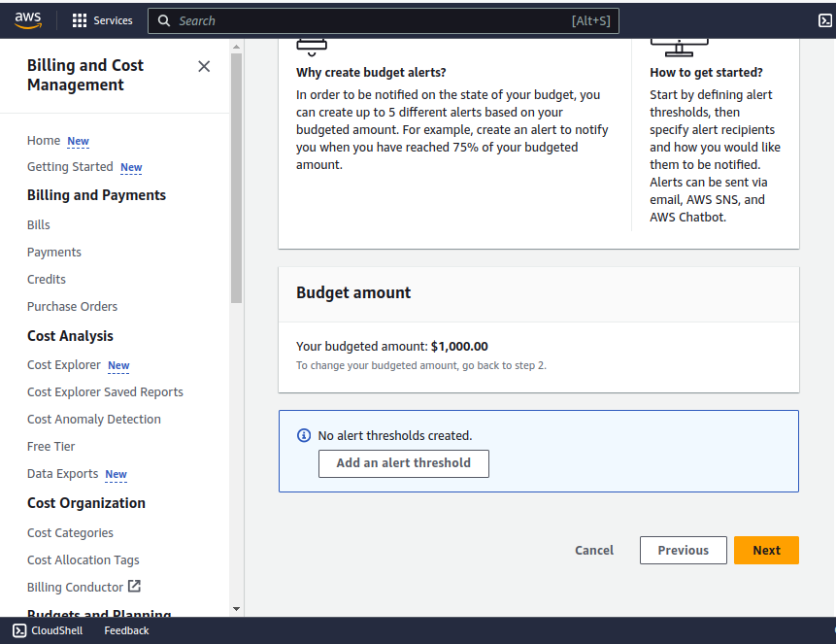The image size is (836, 644).
Task: Click the info icon beside No alert thresholds
Action: [304, 436]
